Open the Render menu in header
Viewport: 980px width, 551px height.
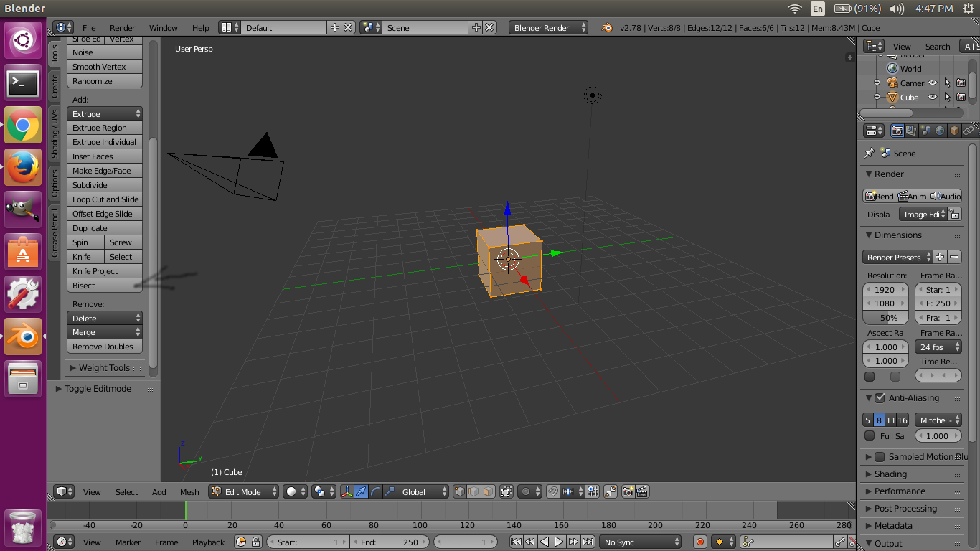point(123,27)
